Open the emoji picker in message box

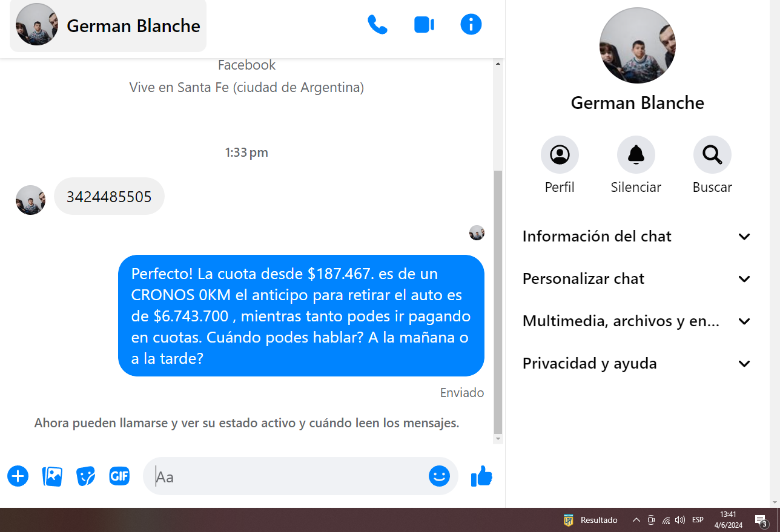[439, 476]
